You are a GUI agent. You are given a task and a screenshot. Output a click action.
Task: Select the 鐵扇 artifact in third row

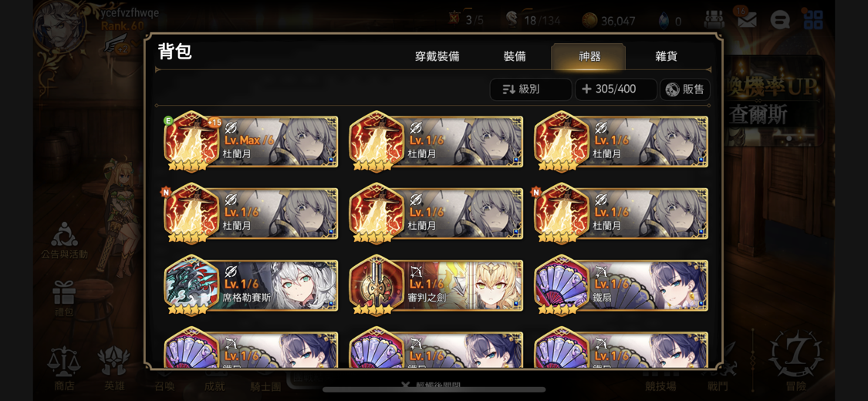[621, 285]
